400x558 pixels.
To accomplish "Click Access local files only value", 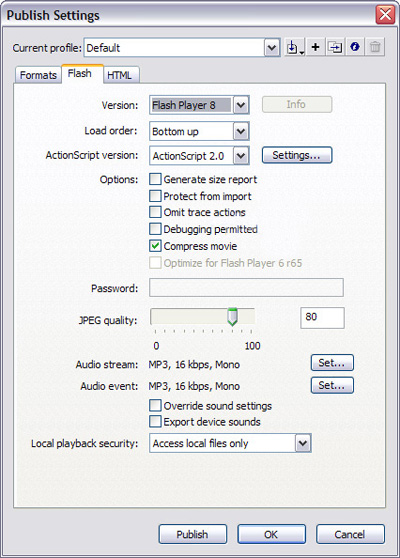I will pyautogui.click(x=222, y=443).
